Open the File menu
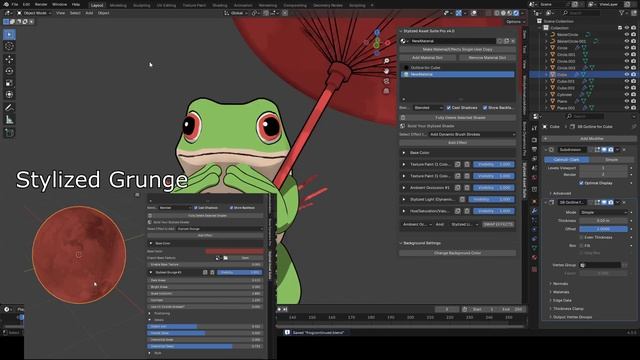This screenshot has height=360, width=640. coord(15,4)
